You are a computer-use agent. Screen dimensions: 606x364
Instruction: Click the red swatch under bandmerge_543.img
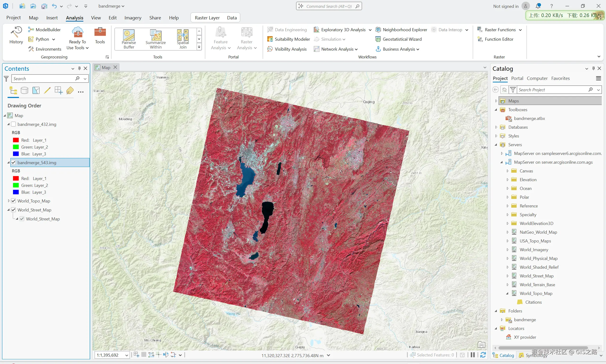coord(16,179)
